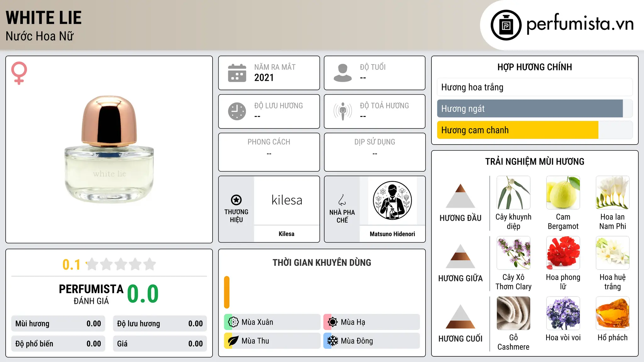
Task: Click the Trải nghiệm mùi hương heading
Action: (535, 162)
